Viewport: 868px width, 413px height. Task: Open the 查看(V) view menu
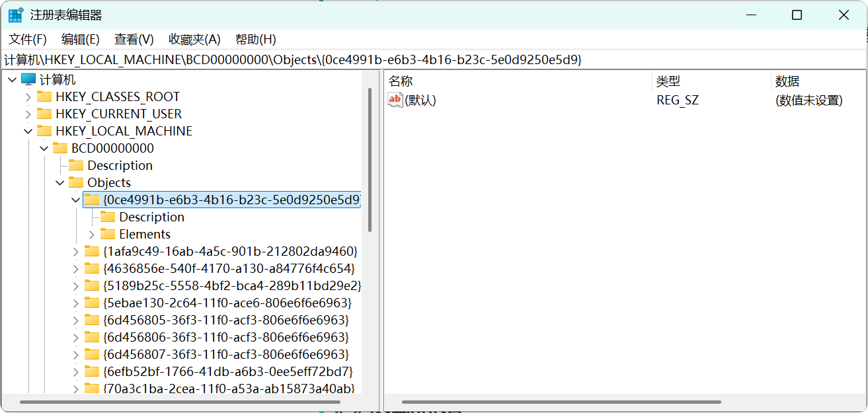pyautogui.click(x=134, y=39)
